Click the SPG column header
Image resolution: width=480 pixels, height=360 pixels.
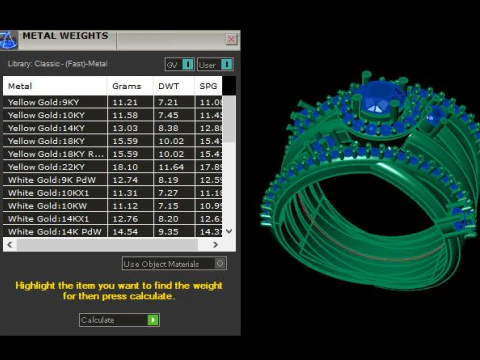[208, 86]
